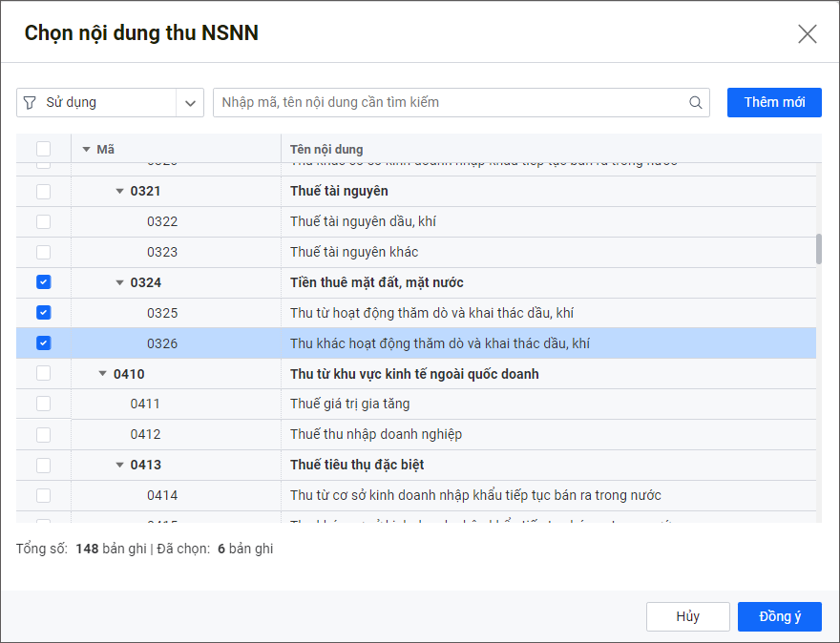This screenshot has height=643, width=840.
Task: Click the vertical scrollbar thumb
Action: pos(818,248)
